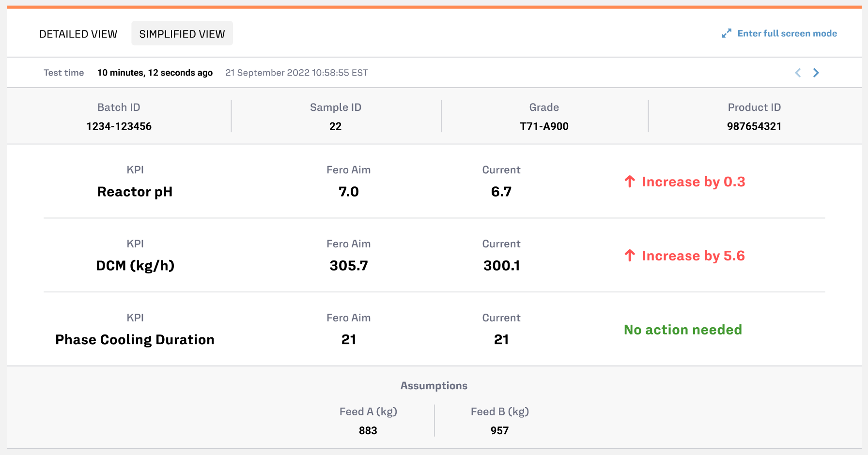The height and width of the screenshot is (455, 868).
Task: Click the test timestamp 21 September 2022
Action: click(x=296, y=73)
